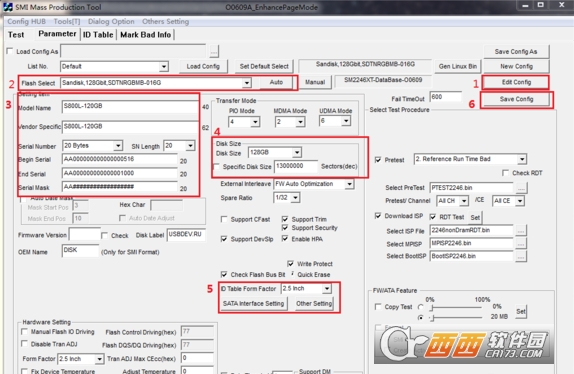Click the Auto flash select button

tap(276, 82)
